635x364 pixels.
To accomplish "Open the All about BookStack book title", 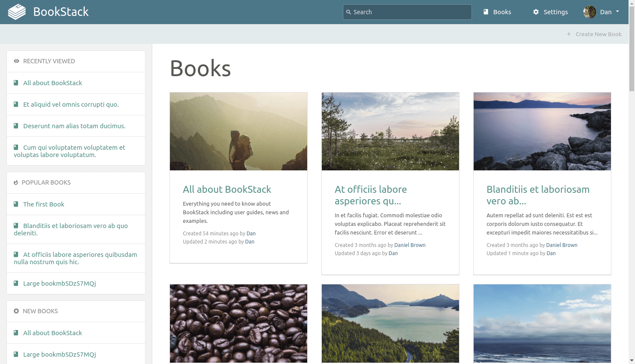I will click(x=227, y=189).
